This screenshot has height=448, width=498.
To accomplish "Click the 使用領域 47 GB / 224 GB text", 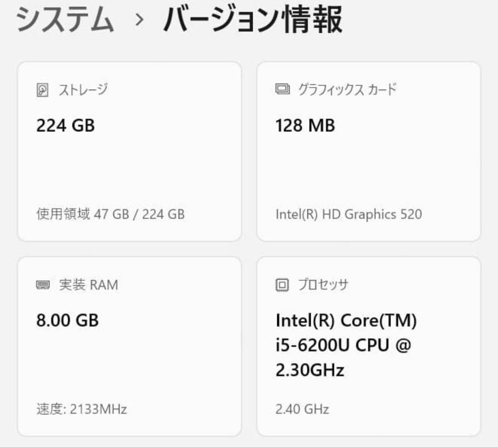I will (111, 214).
